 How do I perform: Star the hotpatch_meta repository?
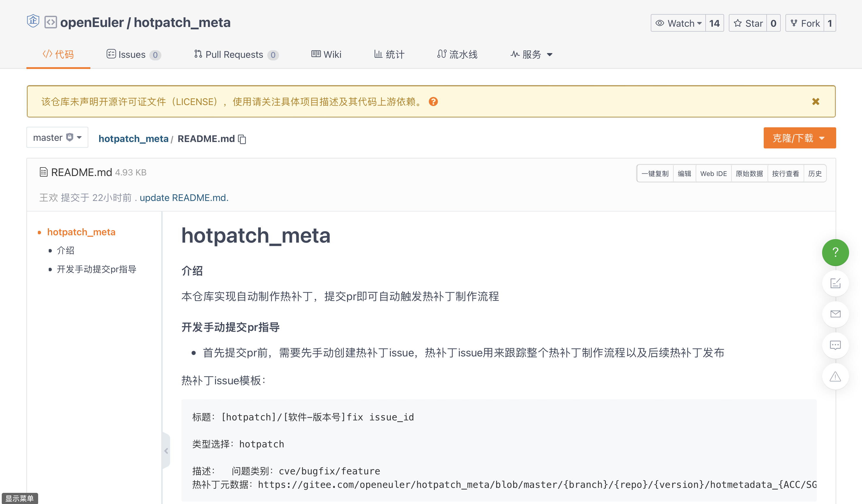748,23
